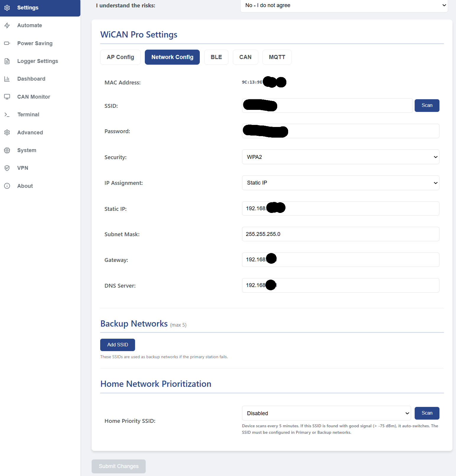
Task: Click the Home Network Prioritization heading
Action: click(x=156, y=384)
